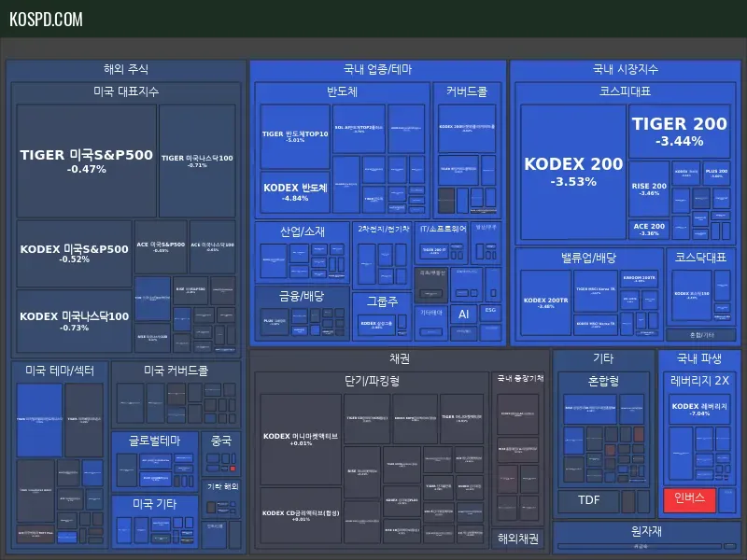Select the 국내 업종/테마 sector header
Image resolution: width=747 pixels, height=560 pixels.
pyautogui.click(x=378, y=69)
